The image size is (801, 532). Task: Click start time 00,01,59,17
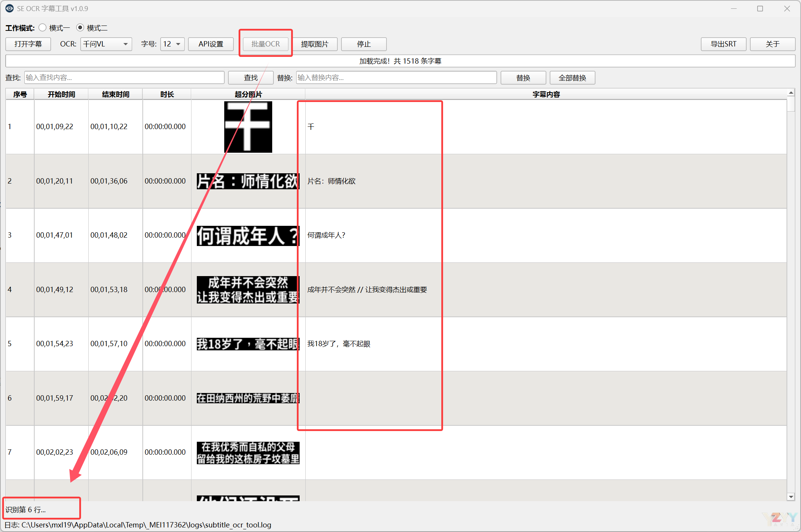pyautogui.click(x=55, y=398)
